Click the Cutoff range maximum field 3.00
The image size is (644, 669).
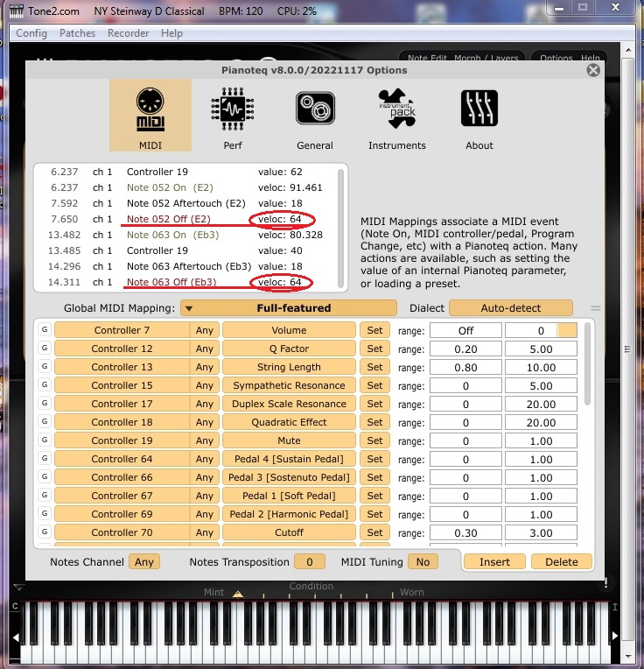click(x=541, y=533)
